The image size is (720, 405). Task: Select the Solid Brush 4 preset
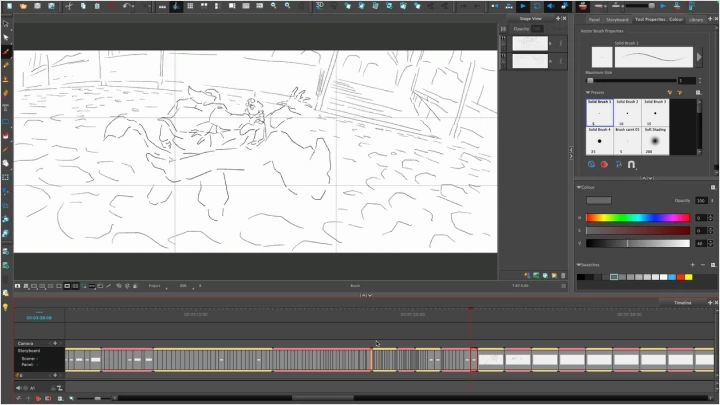click(600, 140)
